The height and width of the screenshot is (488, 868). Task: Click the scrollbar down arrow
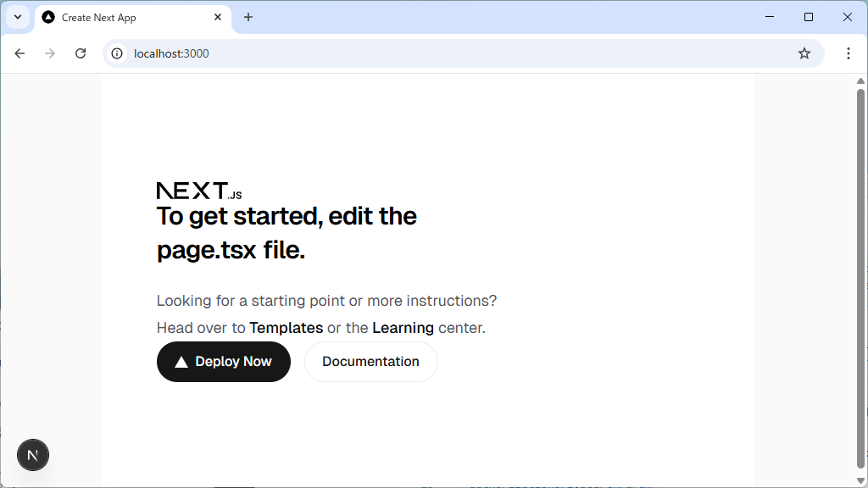(x=860, y=480)
